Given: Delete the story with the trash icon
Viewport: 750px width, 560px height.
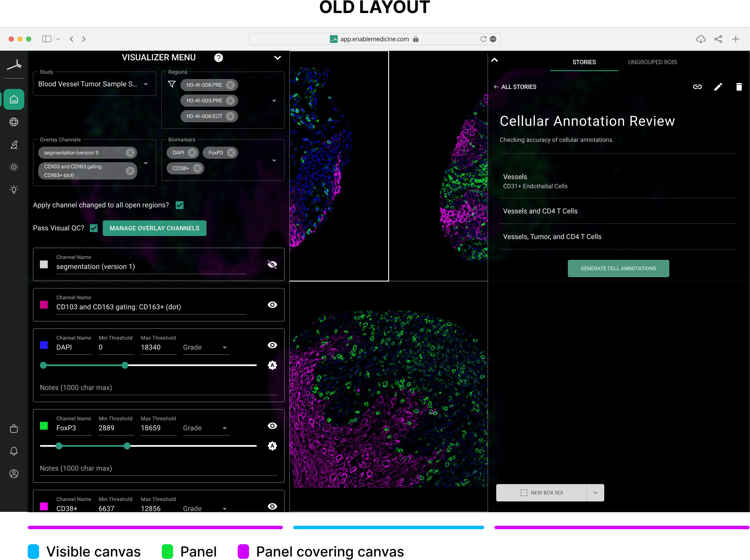Looking at the screenshot, I should (739, 87).
